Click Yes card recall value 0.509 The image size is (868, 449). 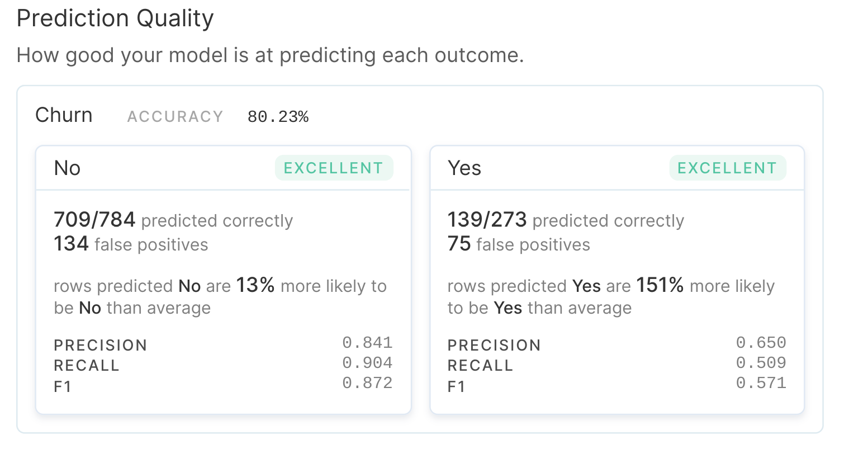761,362
